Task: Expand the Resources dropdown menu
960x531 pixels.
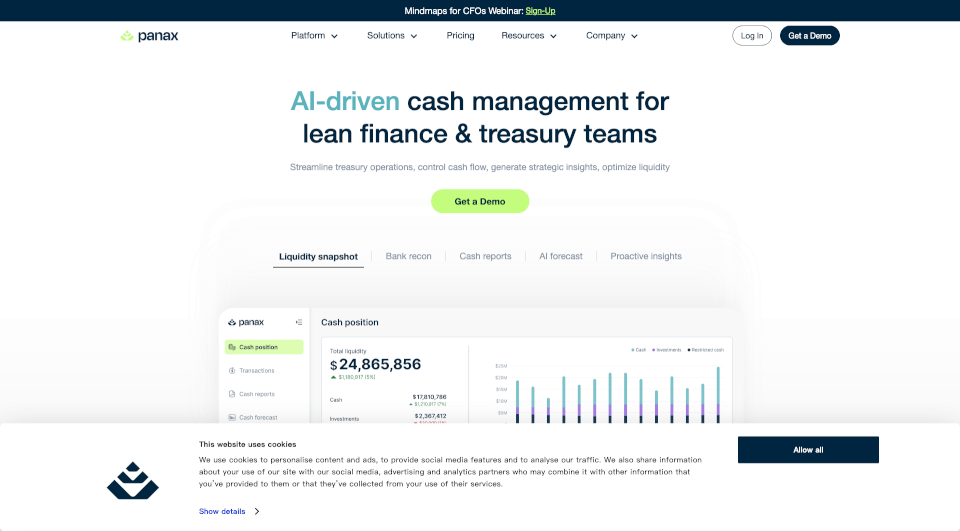Action: (x=529, y=36)
